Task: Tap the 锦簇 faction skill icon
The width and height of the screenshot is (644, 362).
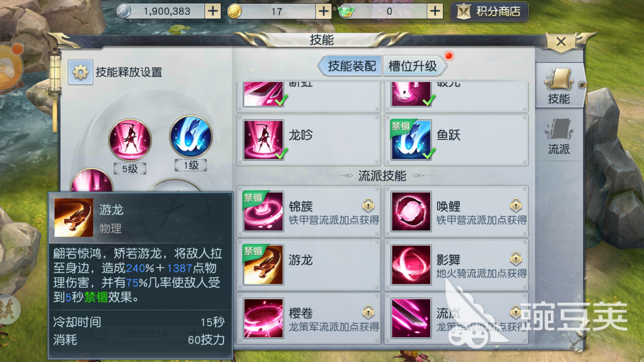Action: pyautogui.click(x=264, y=212)
